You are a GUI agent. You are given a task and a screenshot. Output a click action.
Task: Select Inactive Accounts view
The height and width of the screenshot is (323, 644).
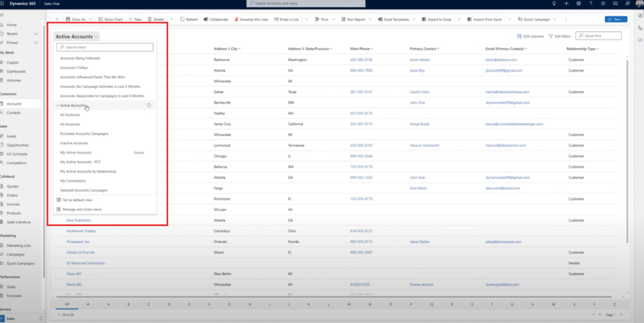click(75, 143)
